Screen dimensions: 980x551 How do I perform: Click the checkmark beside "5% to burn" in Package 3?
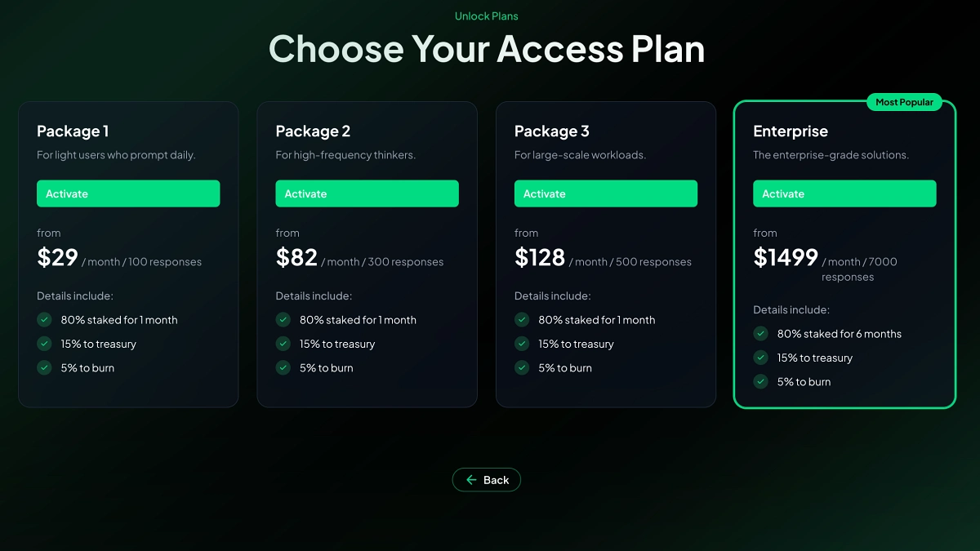point(522,367)
